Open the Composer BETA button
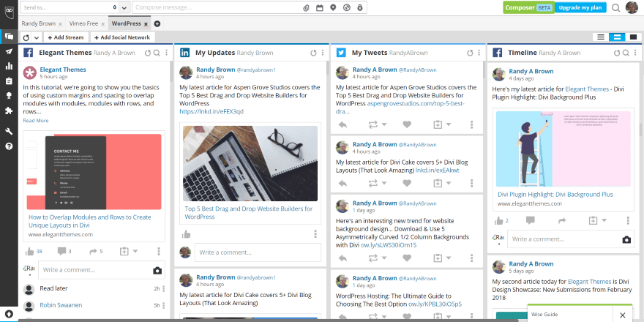Image resolution: width=644 pixels, height=322 pixels. pos(528,7)
